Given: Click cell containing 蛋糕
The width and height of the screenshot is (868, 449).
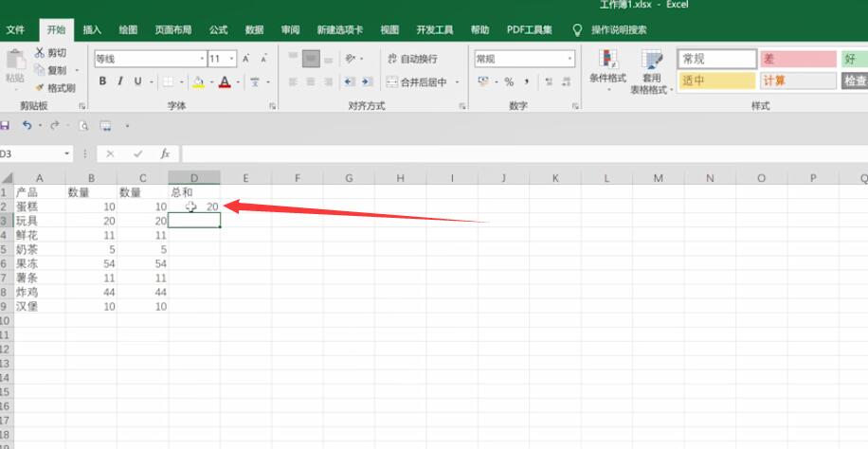Looking at the screenshot, I should (x=39, y=207).
